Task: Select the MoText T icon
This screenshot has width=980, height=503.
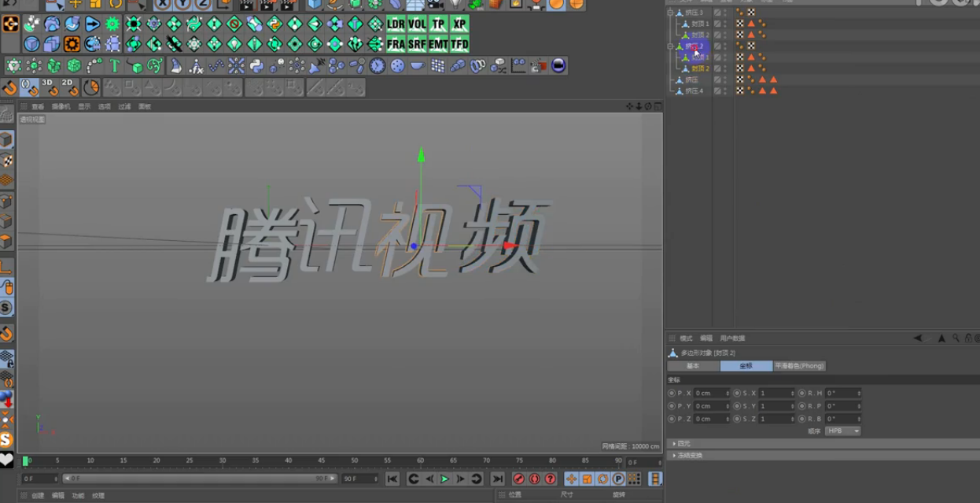Action: coord(115,66)
